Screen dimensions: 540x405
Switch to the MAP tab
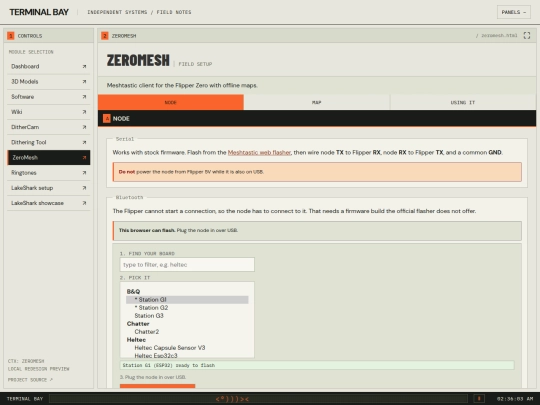click(317, 102)
